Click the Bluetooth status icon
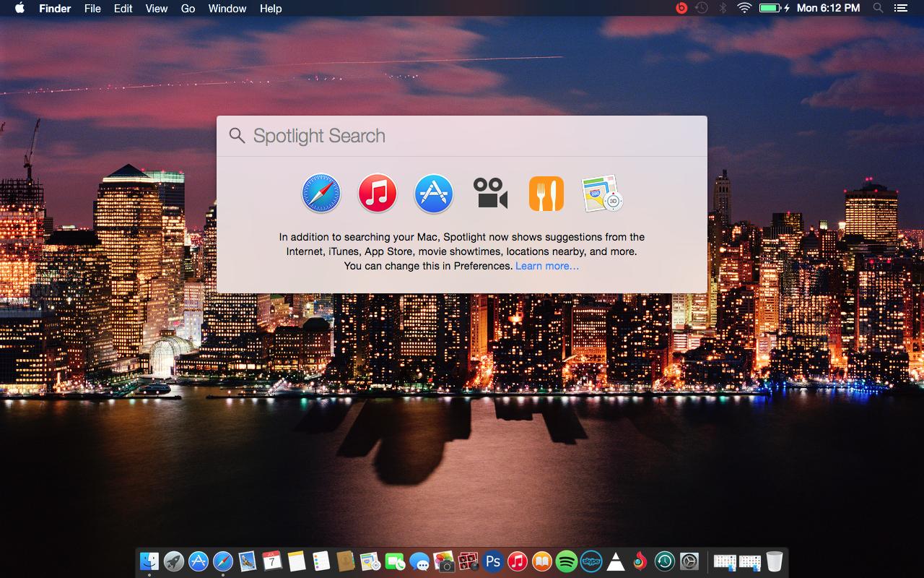This screenshot has height=578, width=924. pyautogui.click(x=723, y=8)
